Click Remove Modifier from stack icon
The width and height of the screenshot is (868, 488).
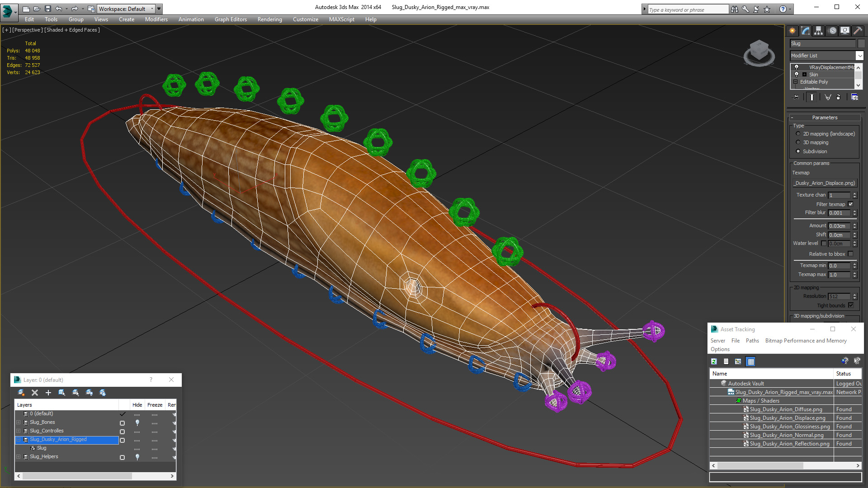point(839,97)
